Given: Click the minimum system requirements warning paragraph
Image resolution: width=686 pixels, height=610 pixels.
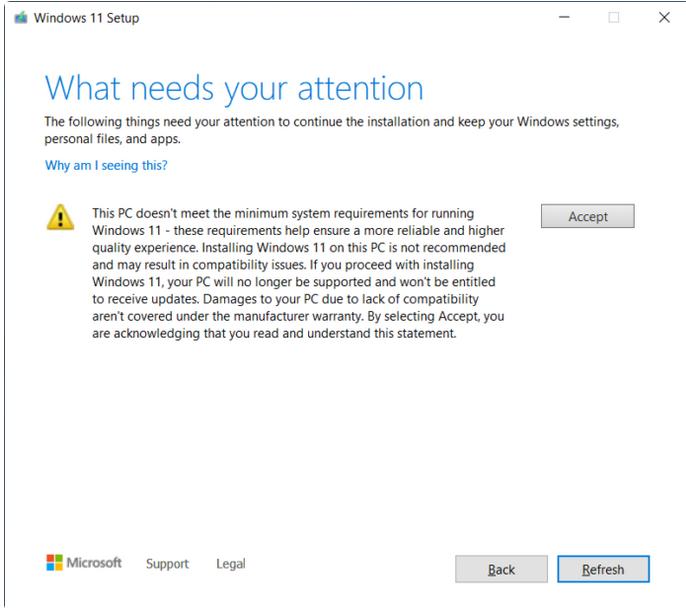Looking at the screenshot, I should [298, 274].
